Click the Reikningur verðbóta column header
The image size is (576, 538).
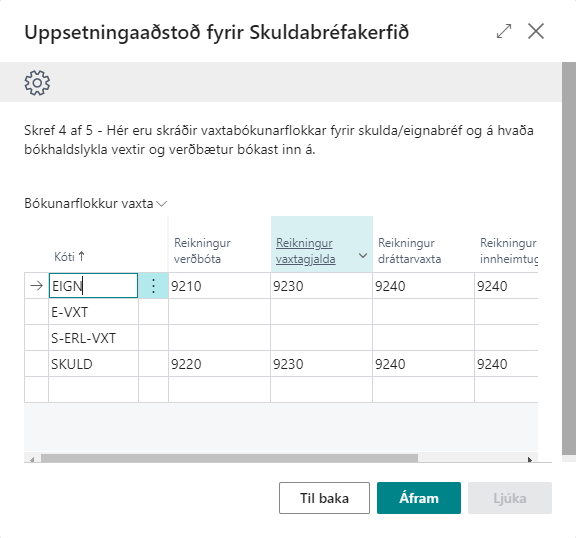coord(202,251)
